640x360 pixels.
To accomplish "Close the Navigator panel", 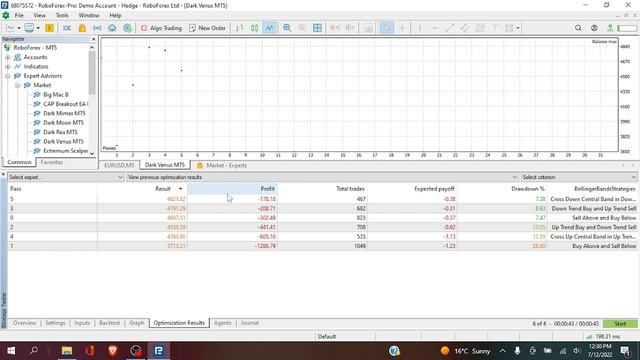I will pos(93,39).
